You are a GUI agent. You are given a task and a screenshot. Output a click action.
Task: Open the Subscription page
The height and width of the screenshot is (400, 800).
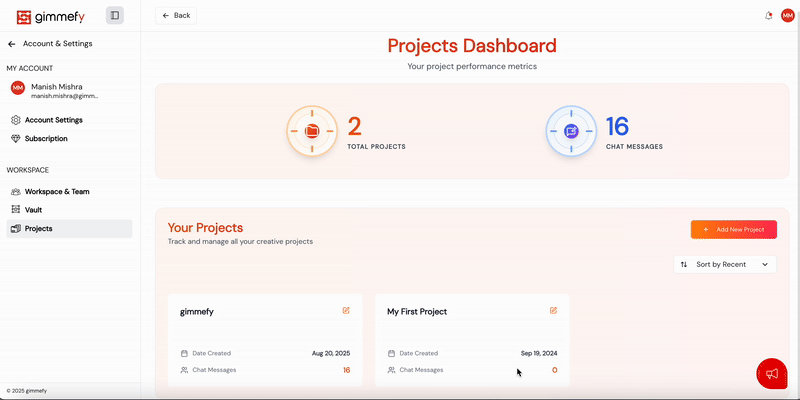46,139
